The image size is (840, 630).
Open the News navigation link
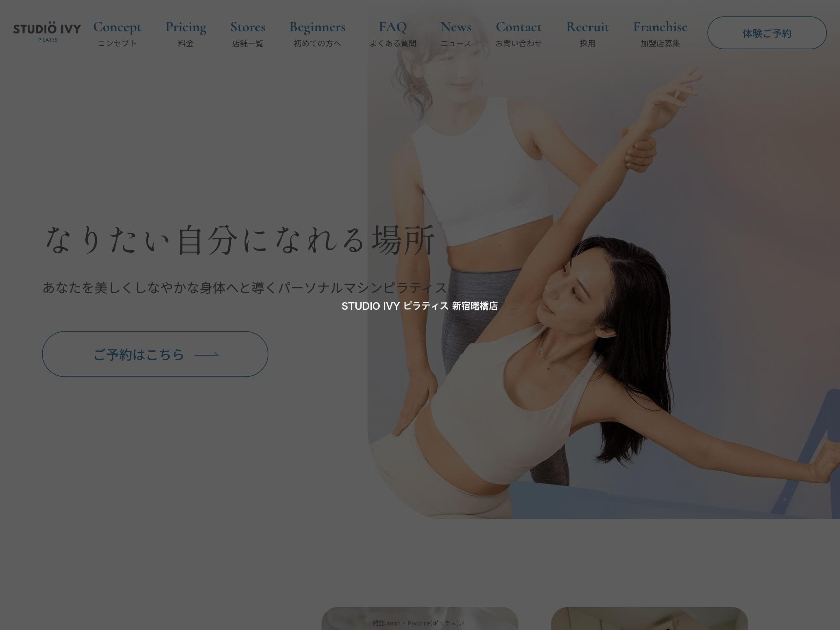click(456, 33)
